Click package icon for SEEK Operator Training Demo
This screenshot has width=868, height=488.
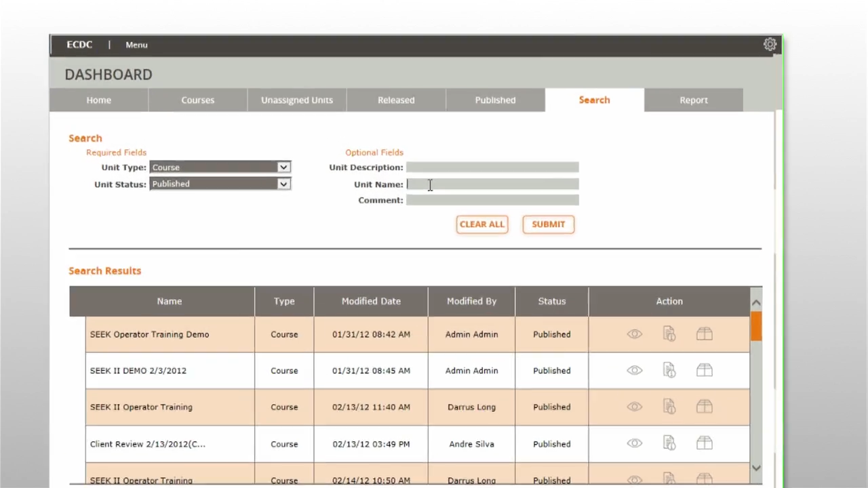click(705, 333)
